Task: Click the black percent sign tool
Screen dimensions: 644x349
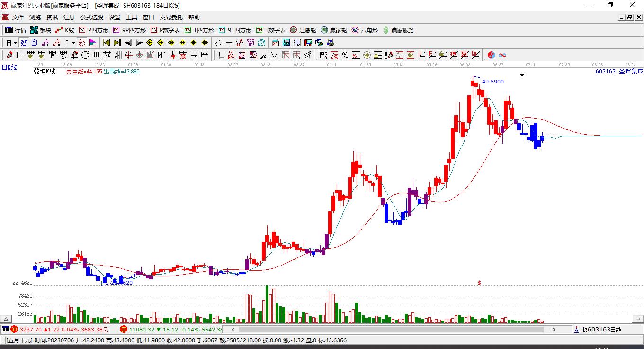Action: (345, 55)
